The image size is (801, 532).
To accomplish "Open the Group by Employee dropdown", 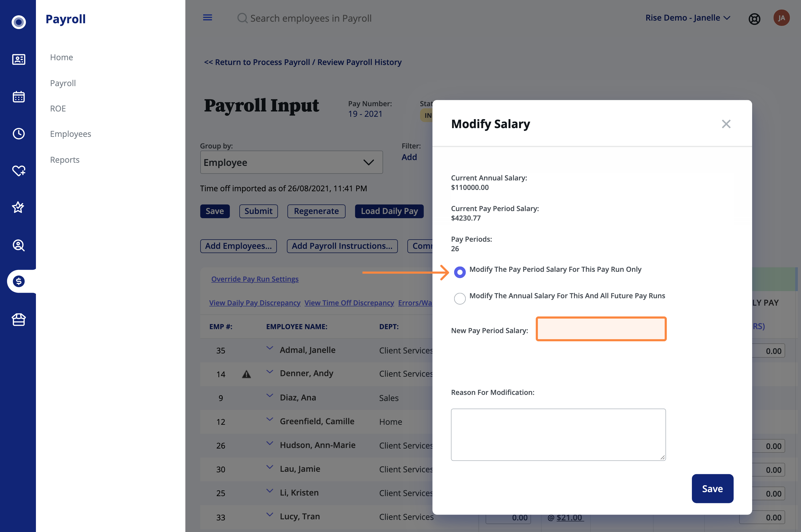I will (291, 162).
